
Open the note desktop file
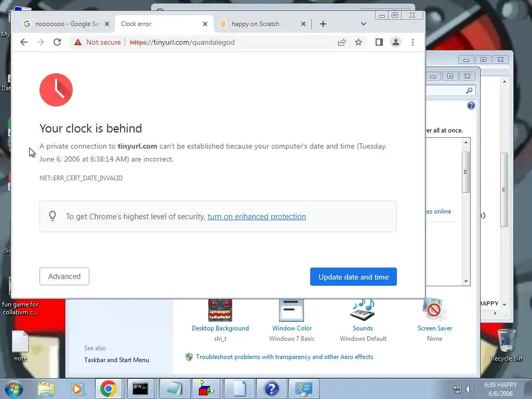[x=20, y=345]
